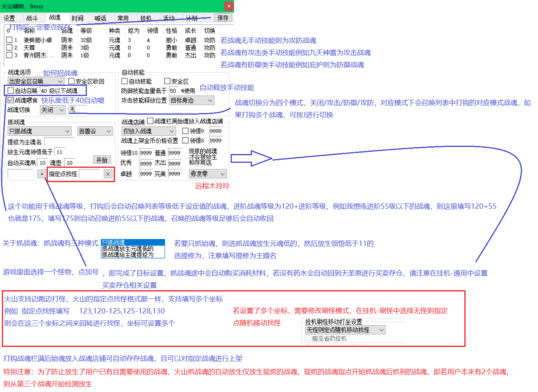Click the 完美 price field
The height and width of the screenshot is (392, 538).
click(x=175, y=174)
